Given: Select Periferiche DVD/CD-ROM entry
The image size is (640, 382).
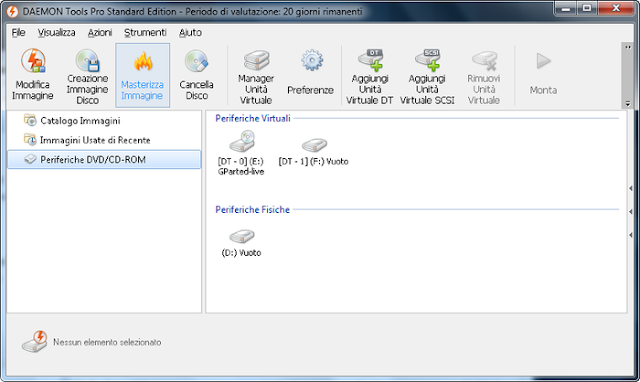Looking at the screenshot, I should click(104, 160).
